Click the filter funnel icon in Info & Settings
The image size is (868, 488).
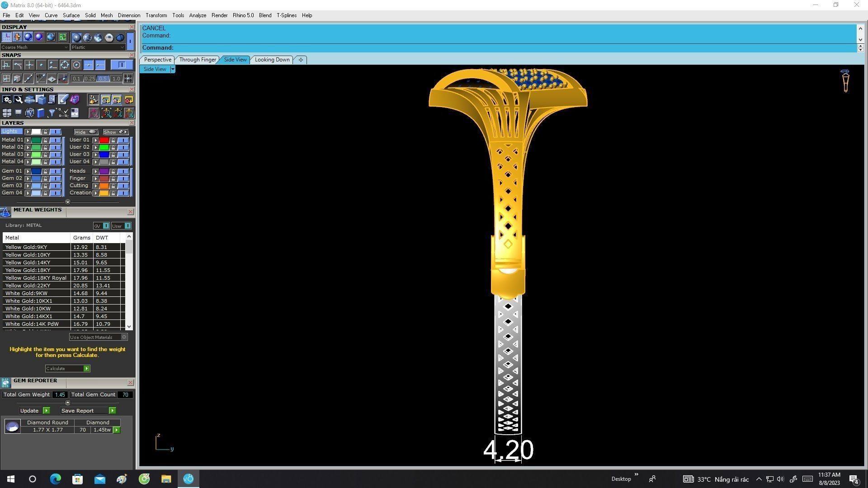(52, 113)
